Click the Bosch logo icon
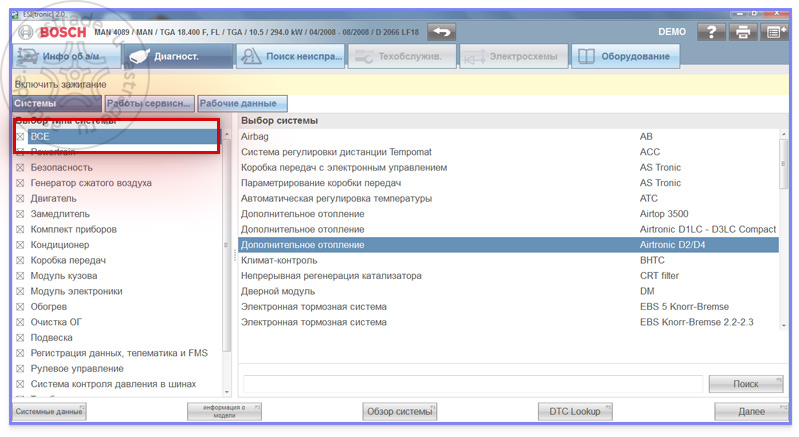The image size is (799, 437). click(26, 33)
